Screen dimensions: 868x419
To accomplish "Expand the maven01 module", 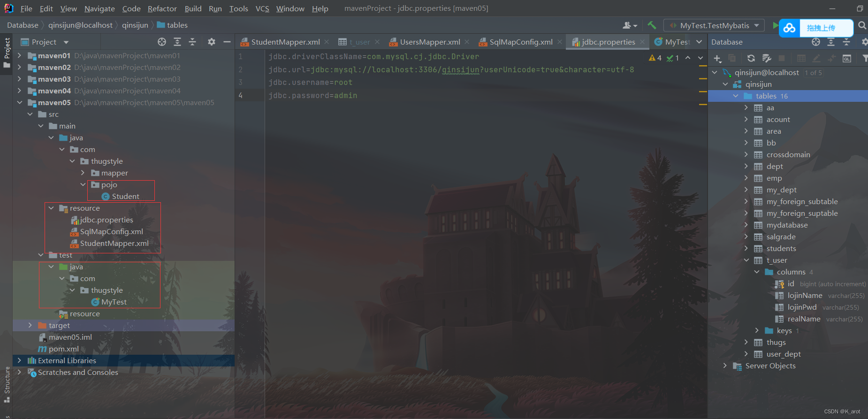I will [x=19, y=55].
